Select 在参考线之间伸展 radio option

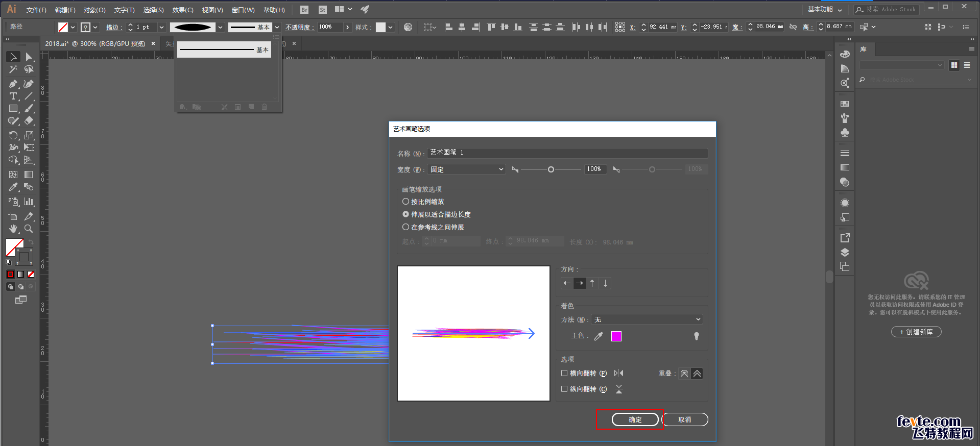pyautogui.click(x=433, y=227)
